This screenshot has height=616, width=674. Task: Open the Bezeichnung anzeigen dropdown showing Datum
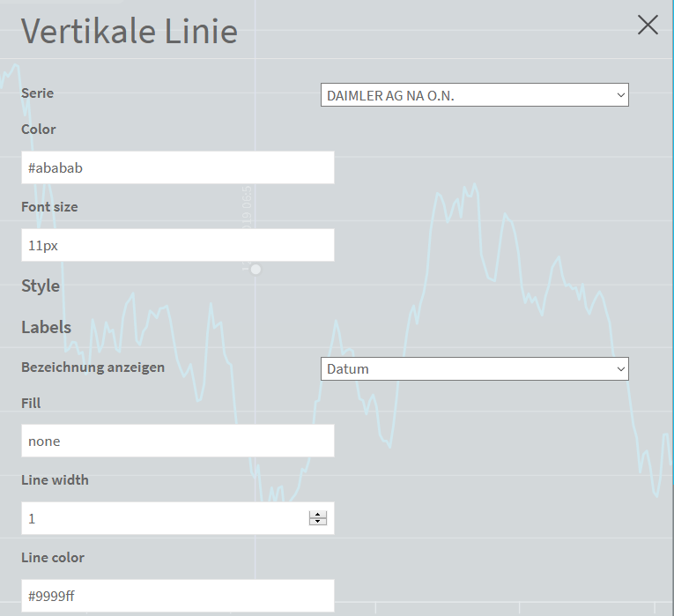(474, 368)
